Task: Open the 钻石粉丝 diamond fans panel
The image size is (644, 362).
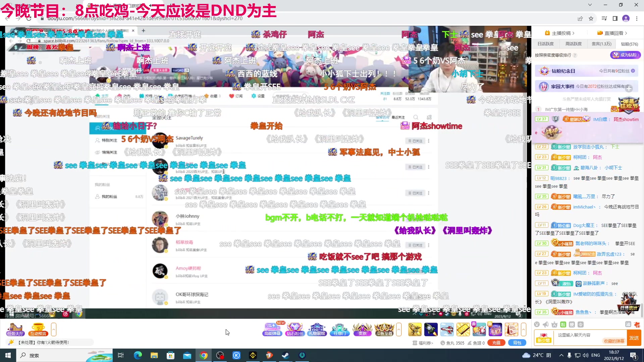Action: [x=295, y=329]
